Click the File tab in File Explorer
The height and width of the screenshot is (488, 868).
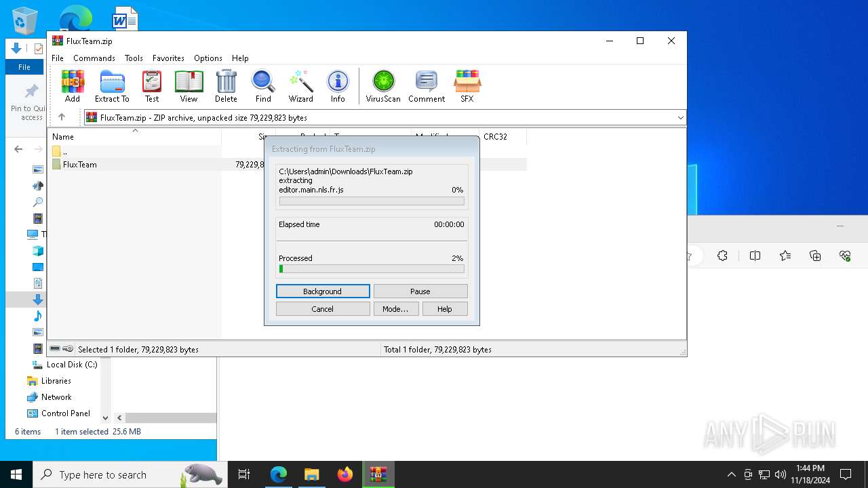(x=24, y=67)
